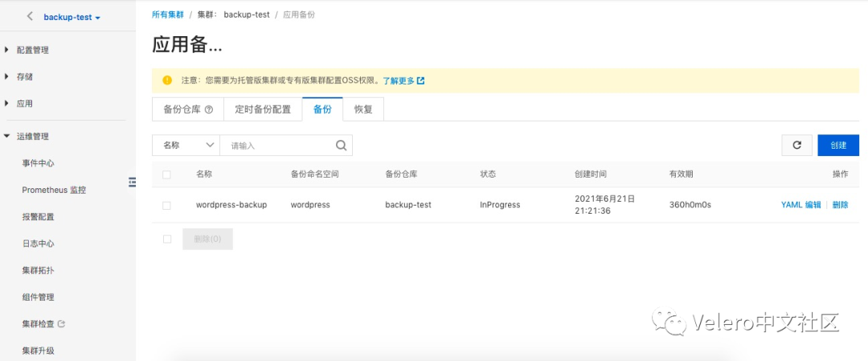This screenshot has height=361, width=868.
Task: Open 集群检查 in the sidebar
Action: pyautogui.click(x=39, y=324)
